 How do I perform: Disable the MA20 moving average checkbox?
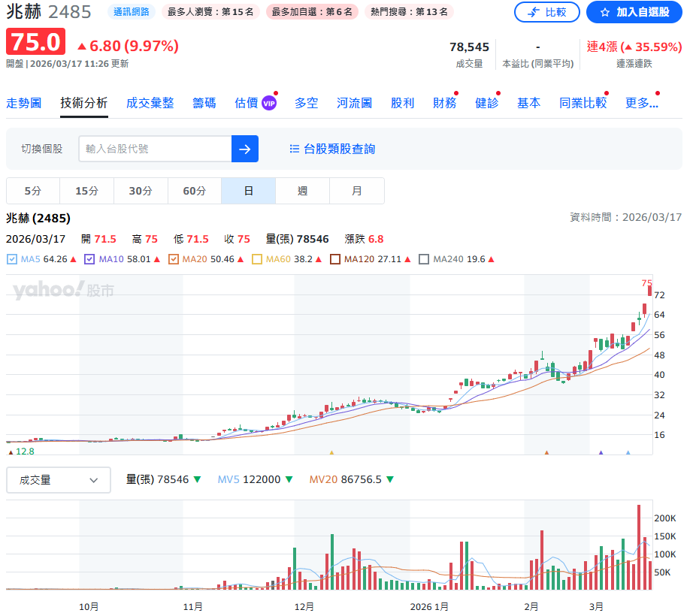174,259
